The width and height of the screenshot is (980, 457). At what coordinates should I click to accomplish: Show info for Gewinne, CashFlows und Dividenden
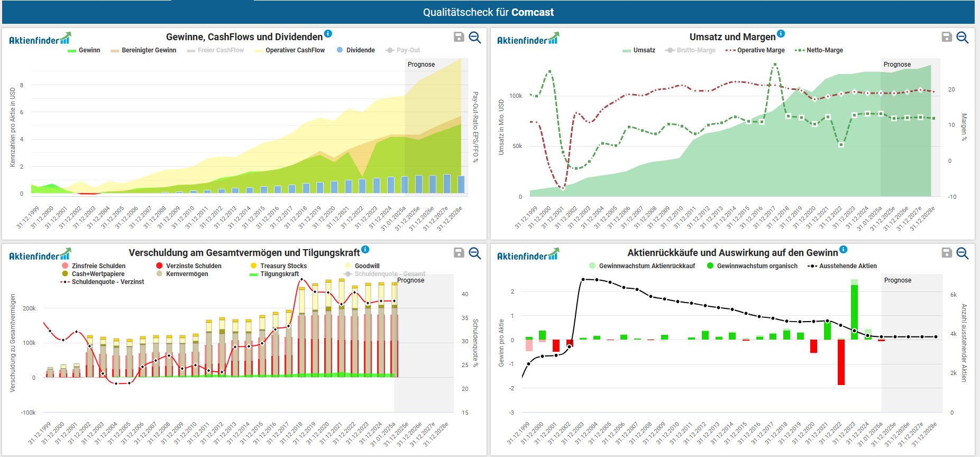click(x=328, y=34)
